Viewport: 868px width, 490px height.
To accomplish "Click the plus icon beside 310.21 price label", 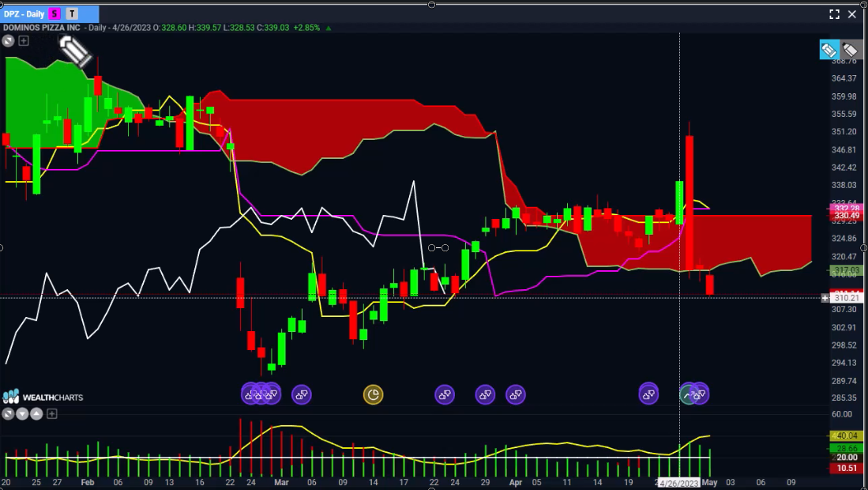I will click(825, 298).
